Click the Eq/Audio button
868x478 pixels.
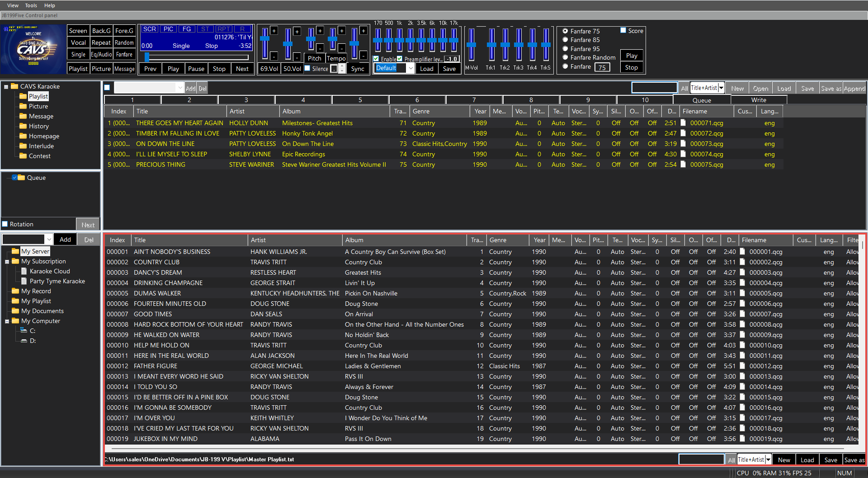[101, 54]
